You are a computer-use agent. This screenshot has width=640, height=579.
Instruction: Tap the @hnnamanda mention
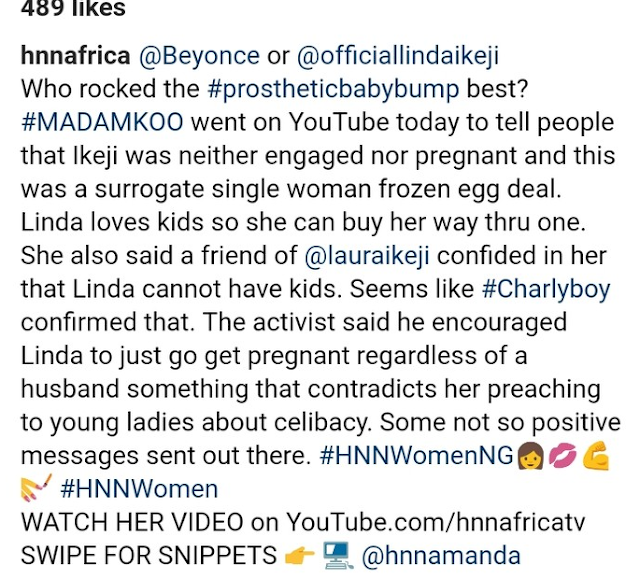click(x=441, y=556)
